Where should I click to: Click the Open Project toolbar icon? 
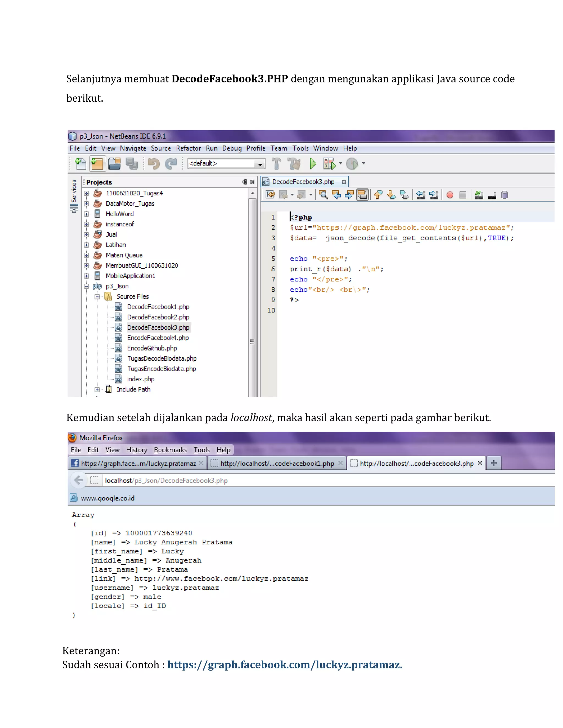114,164
